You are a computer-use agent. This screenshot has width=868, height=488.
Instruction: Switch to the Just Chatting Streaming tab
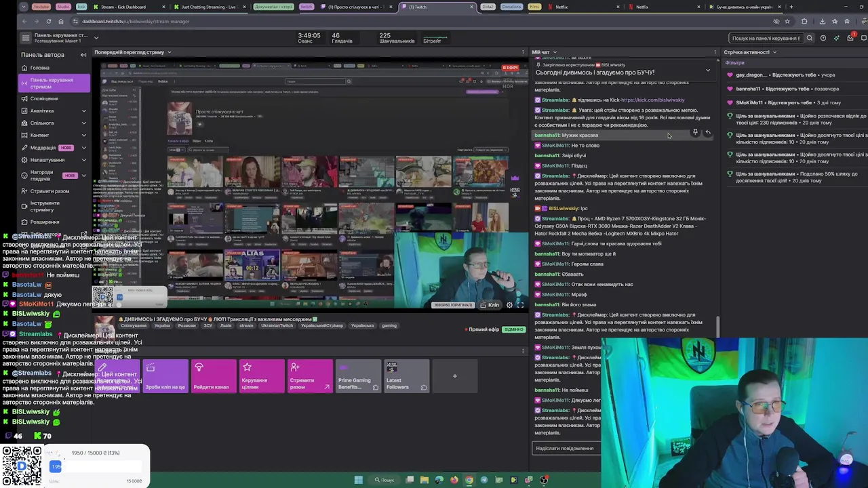209,7
